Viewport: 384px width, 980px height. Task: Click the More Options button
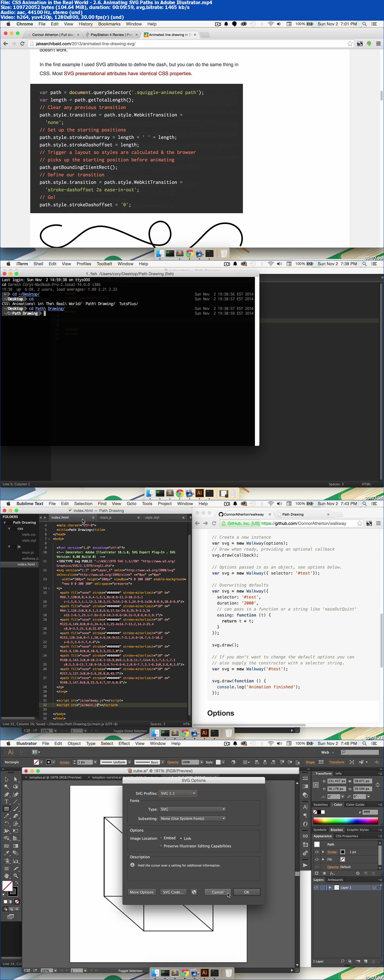coord(142,892)
